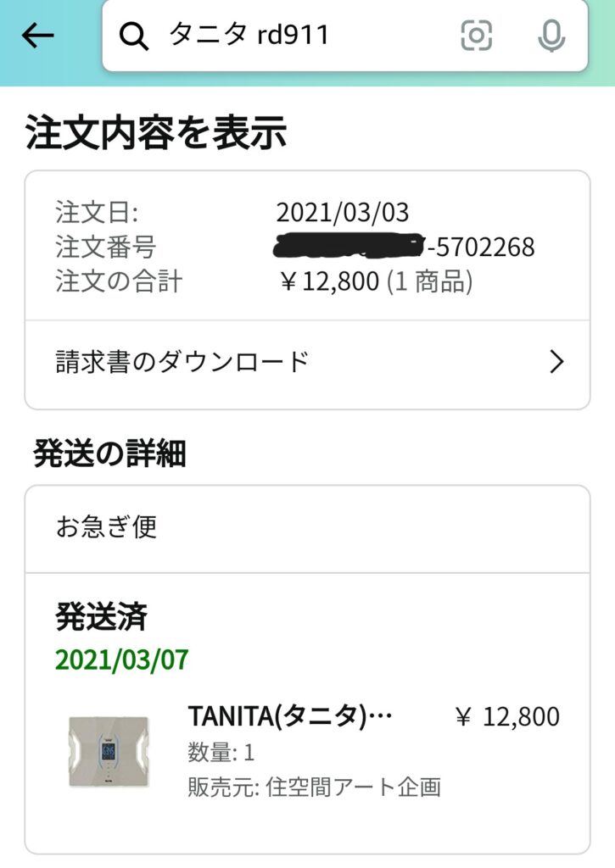This screenshot has height=868, width=615.
Task: Tap the 注文内容を表示 page heading
Action: [156, 132]
